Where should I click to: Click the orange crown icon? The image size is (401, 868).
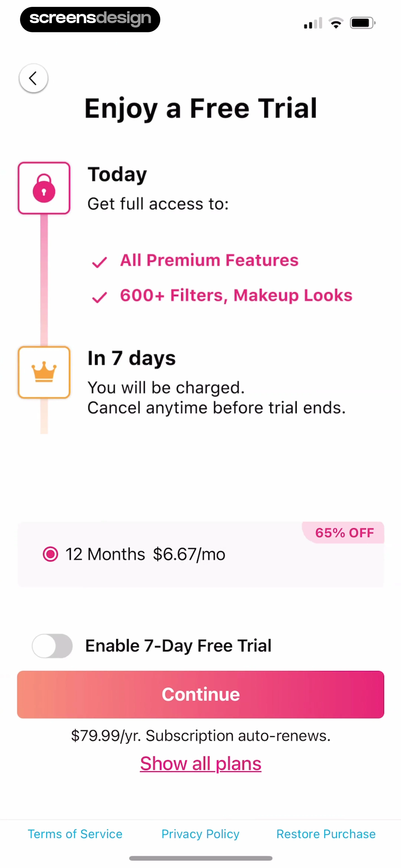pos(44,372)
